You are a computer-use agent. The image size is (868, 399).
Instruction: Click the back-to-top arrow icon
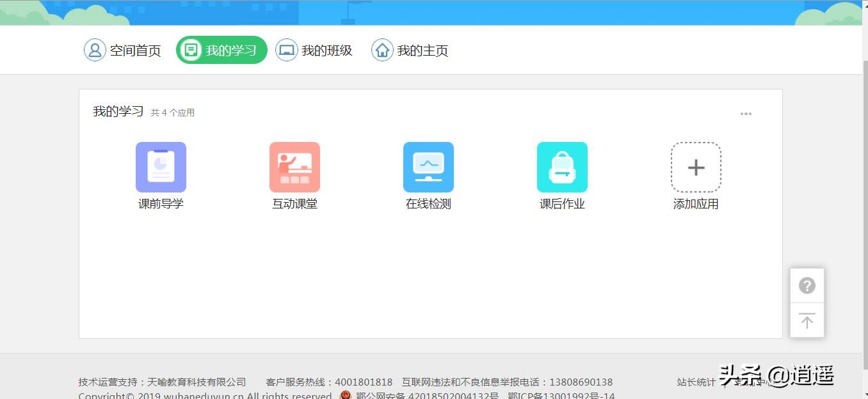point(807,320)
